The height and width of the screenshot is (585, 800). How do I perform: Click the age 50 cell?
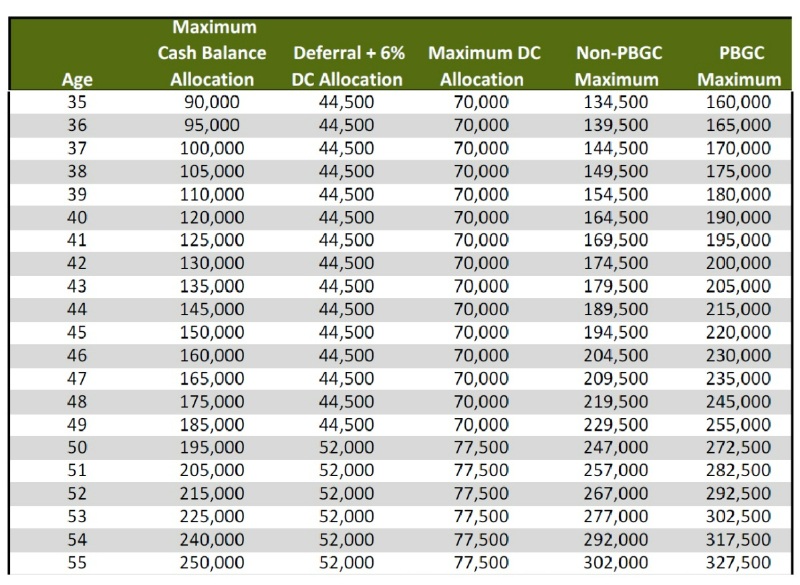coord(76,447)
